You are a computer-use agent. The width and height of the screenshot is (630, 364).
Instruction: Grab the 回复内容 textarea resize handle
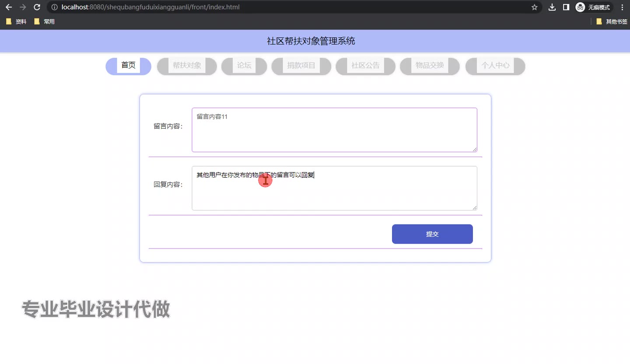[x=474, y=207]
